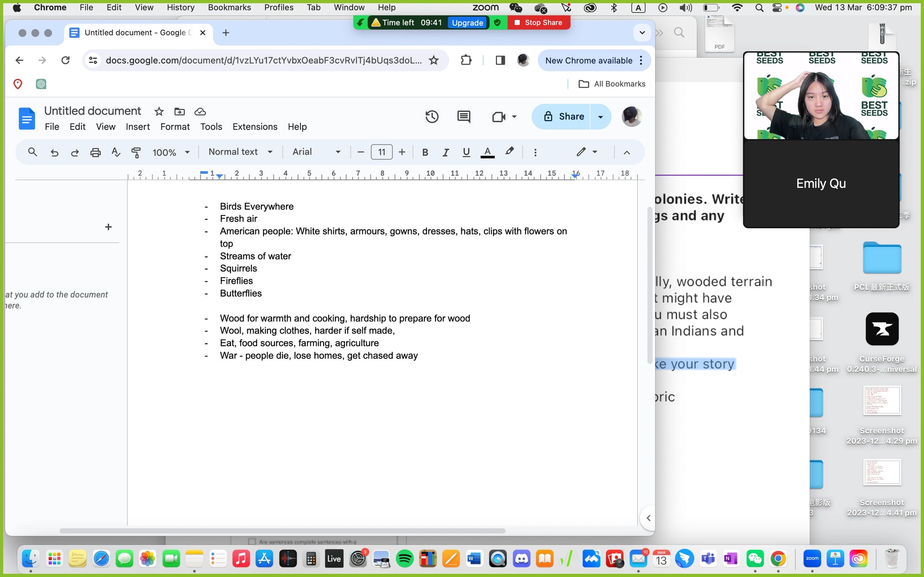This screenshot has width=924, height=577.
Task: Open version history via clock icon
Action: [431, 117]
